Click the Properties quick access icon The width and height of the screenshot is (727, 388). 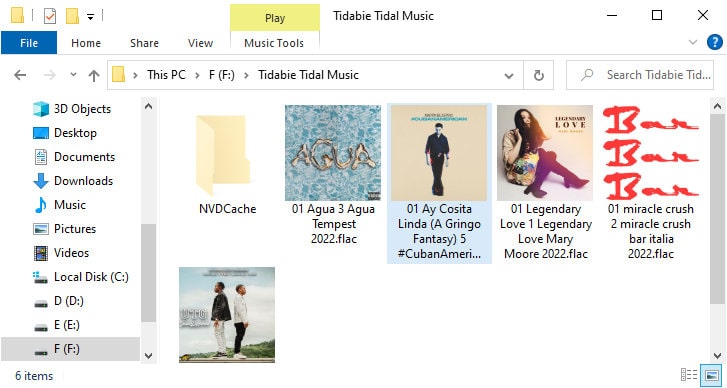(50, 16)
